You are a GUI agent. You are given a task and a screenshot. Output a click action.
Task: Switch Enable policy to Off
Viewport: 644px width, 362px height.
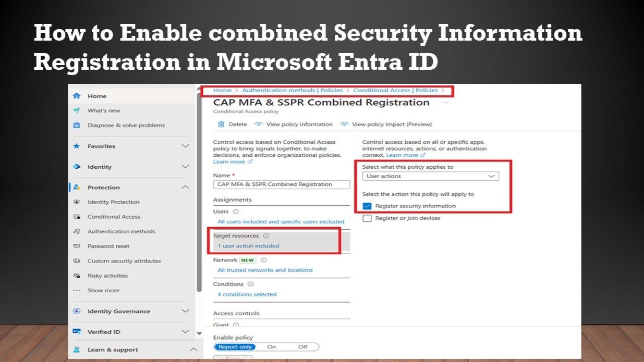coord(302,346)
